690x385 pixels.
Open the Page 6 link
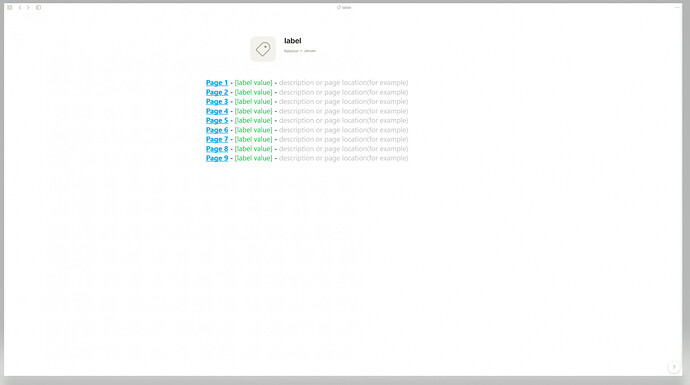pos(217,130)
